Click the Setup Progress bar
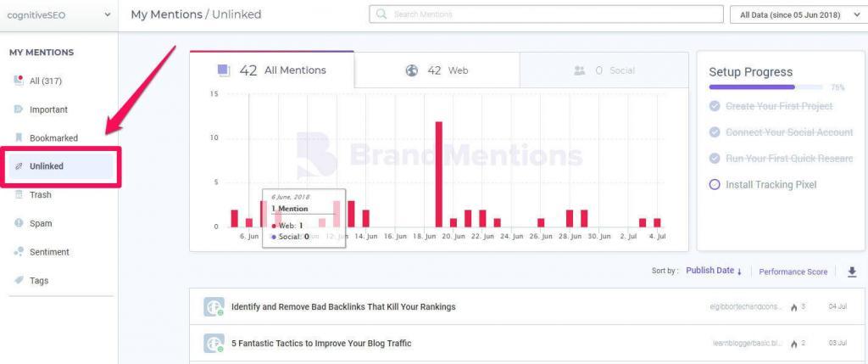The image size is (868, 364). (765, 87)
